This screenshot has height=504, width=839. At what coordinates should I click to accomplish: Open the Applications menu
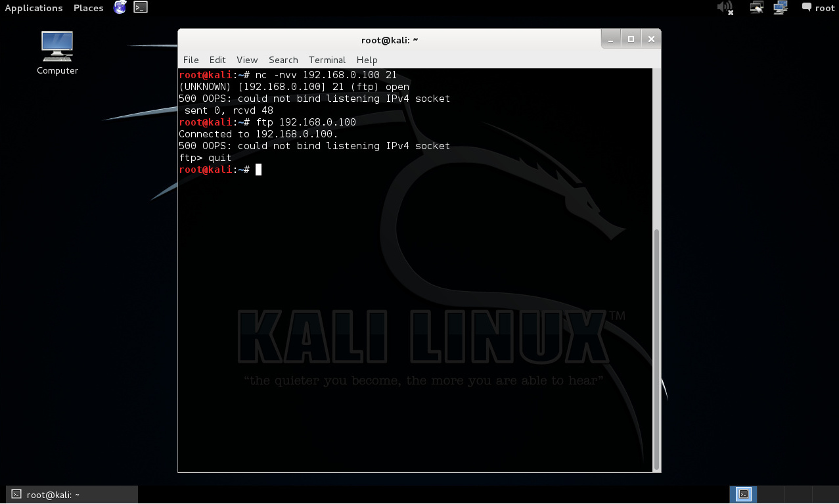click(x=34, y=8)
